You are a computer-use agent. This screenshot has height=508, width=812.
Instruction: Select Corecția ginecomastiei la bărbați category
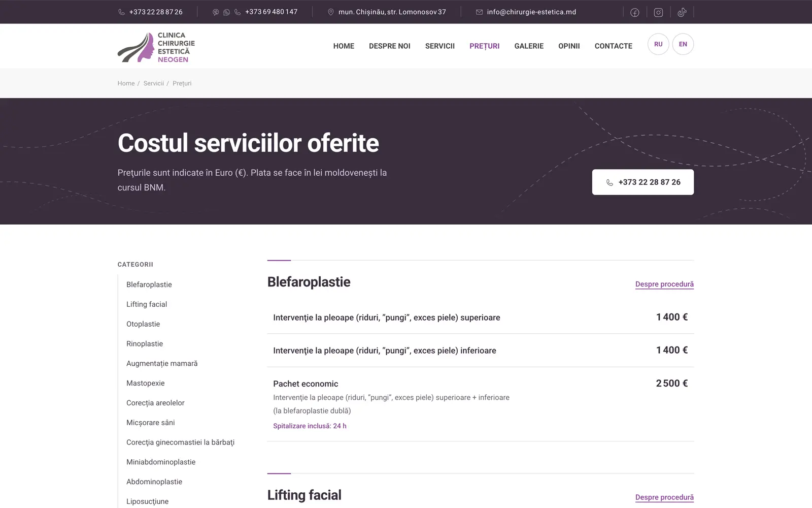(180, 442)
